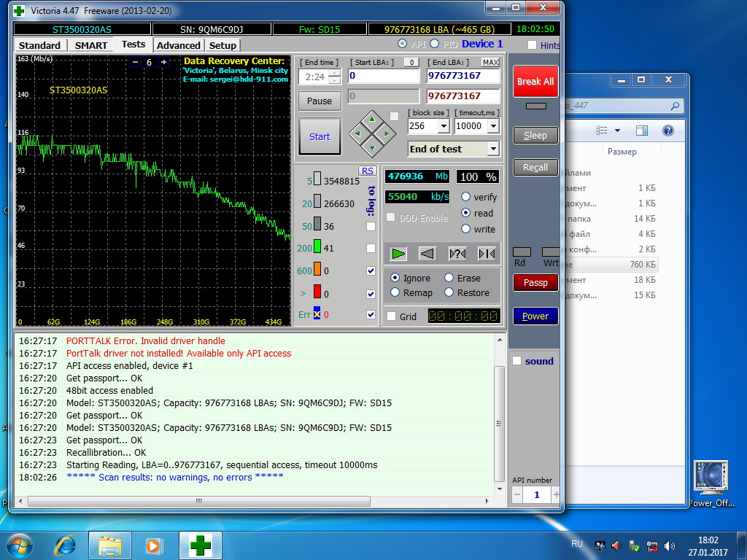Viewport: 747px width, 560px height.
Task: Choose the random read mode icon
Action: pos(457,254)
